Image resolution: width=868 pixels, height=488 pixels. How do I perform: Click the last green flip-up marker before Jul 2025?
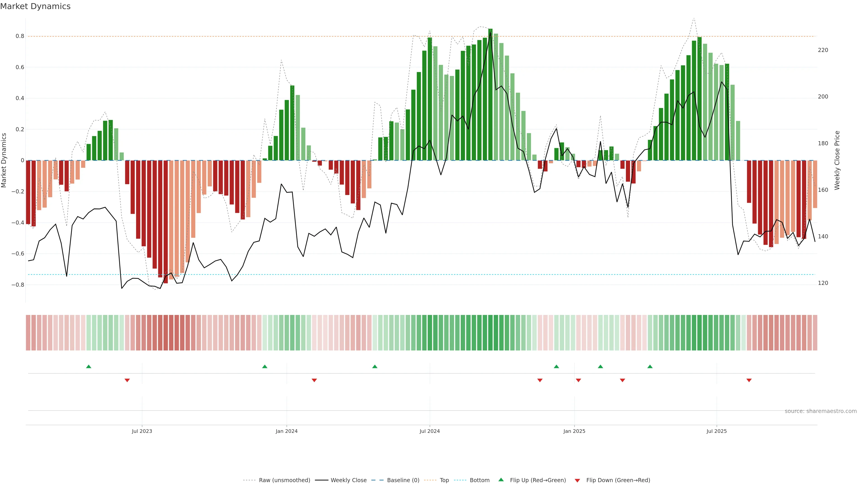tap(650, 366)
